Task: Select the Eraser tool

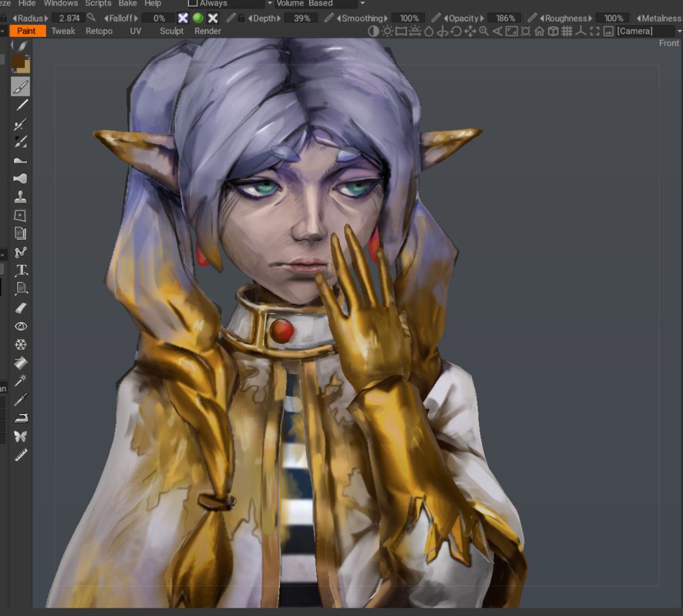Action: 20,308
